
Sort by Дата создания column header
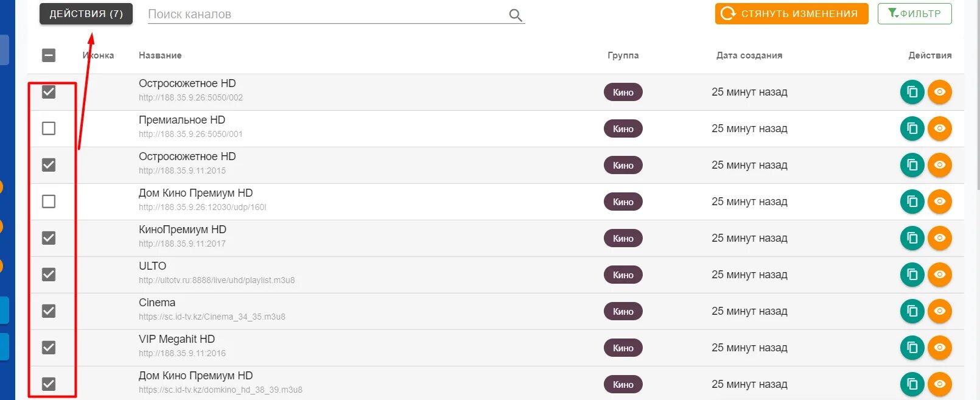click(749, 55)
